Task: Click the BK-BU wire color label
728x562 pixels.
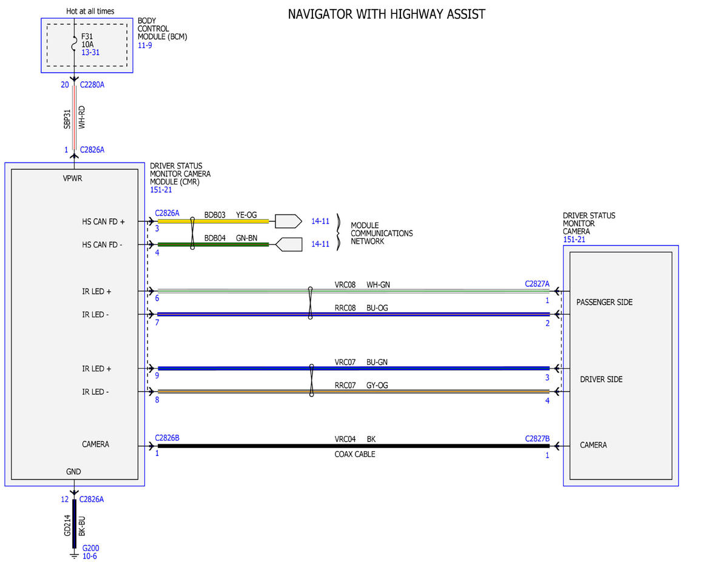Action: [x=82, y=525]
